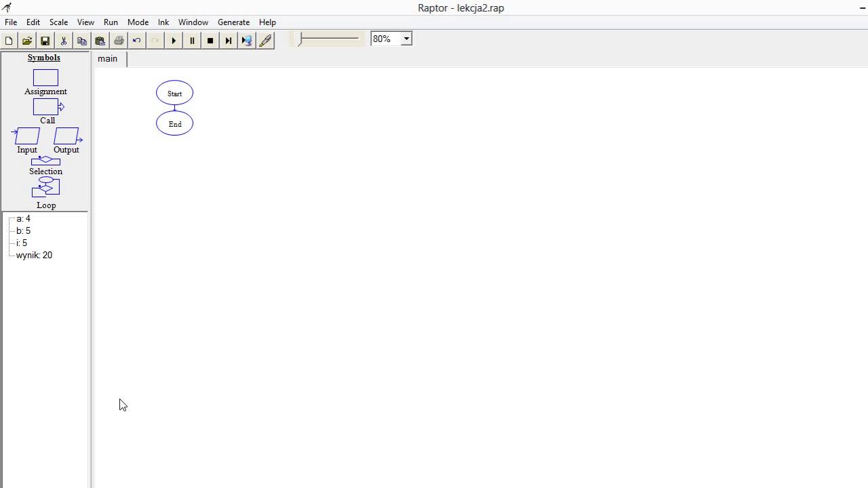
Task: Select variable 'wynik: 20' in watch list
Action: pos(34,256)
